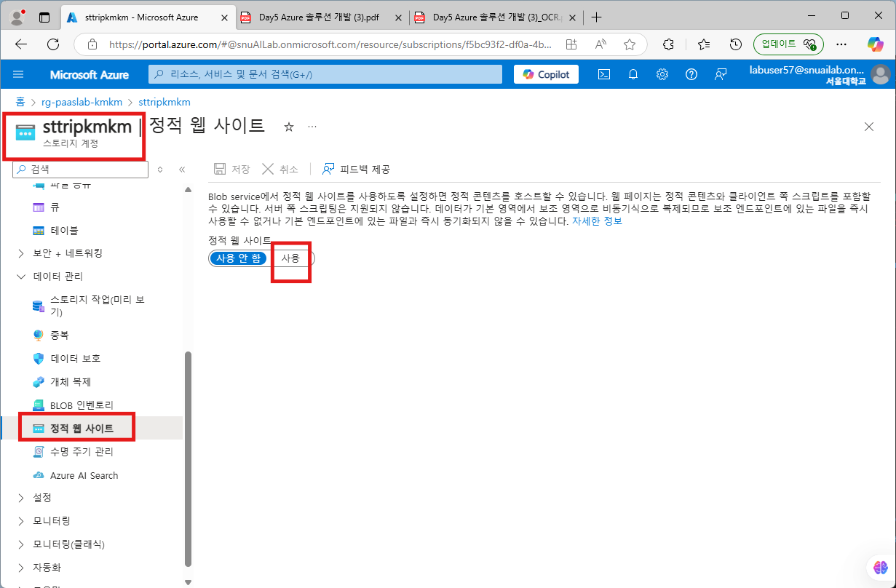
Task: Click the Copilot button
Action: click(x=547, y=74)
